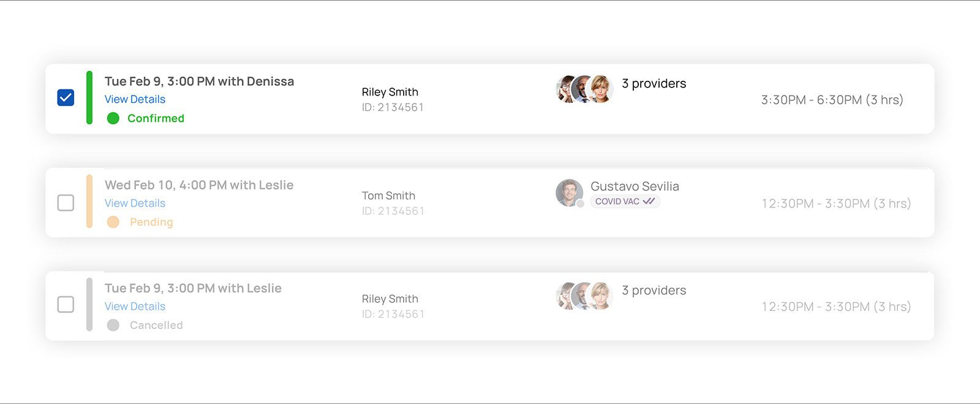Image resolution: width=980 pixels, height=404 pixels.
Task: Uncheck the Tue Feb 9 Denissa appointment checkbox
Action: tap(66, 98)
